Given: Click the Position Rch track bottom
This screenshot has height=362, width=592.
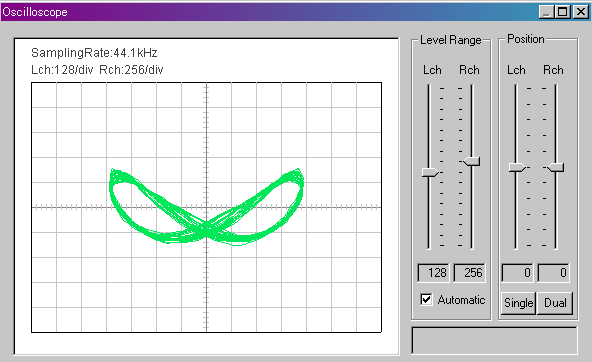Looking at the screenshot, I should pyautogui.click(x=556, y=246).
